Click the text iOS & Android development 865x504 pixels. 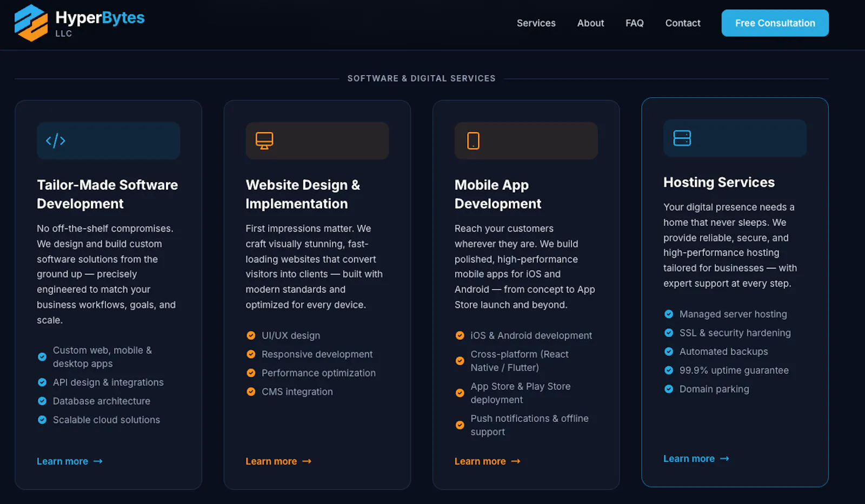(531, 335)
